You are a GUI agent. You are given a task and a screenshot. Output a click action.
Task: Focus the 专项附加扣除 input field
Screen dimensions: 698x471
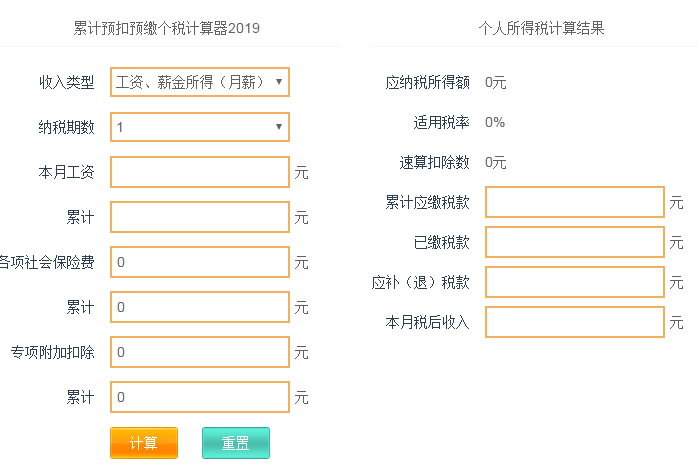pyautogui.click(x=200, y=352)
